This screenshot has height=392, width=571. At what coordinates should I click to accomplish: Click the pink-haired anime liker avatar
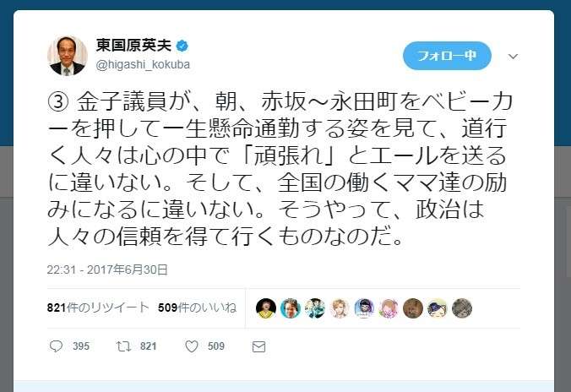[389, 308]
